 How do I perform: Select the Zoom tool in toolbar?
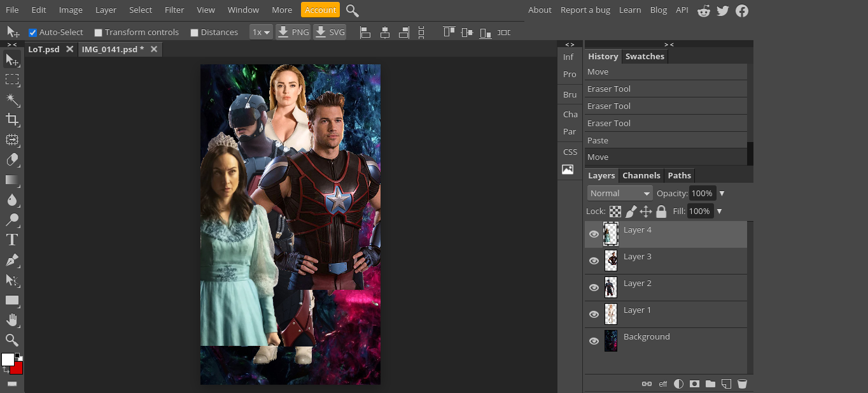coord(12,339)
